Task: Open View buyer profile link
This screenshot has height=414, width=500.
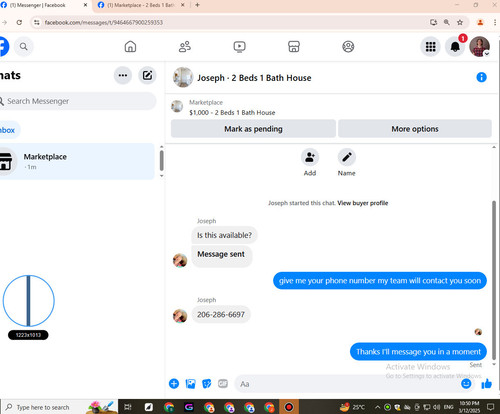Action: pos(363,203)
